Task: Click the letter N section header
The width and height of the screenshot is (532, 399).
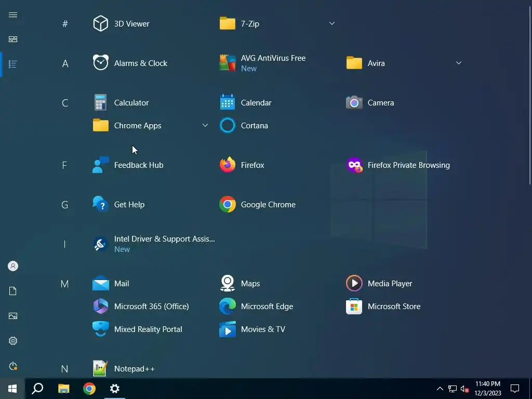Action: click(x=64, y=369)
